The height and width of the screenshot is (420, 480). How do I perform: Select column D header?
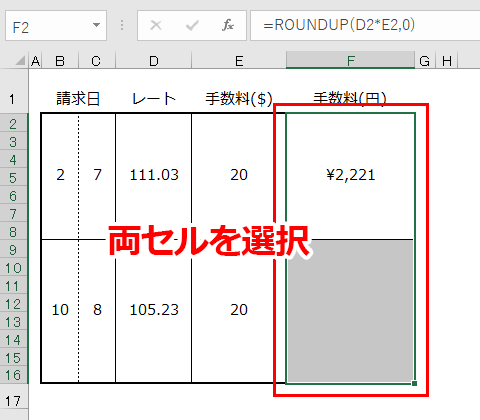click(x=154, y=60)
